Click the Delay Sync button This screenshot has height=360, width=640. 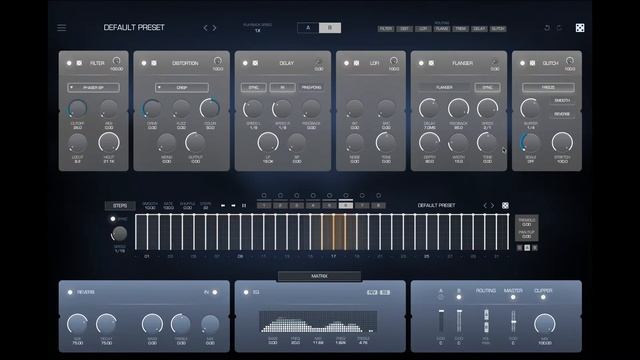pyautogui.click(x=253, y=87)
